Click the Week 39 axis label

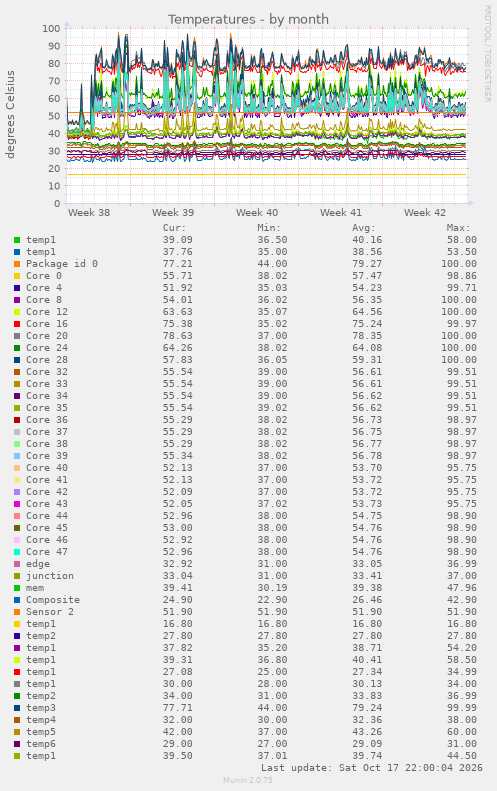point(173,212)
